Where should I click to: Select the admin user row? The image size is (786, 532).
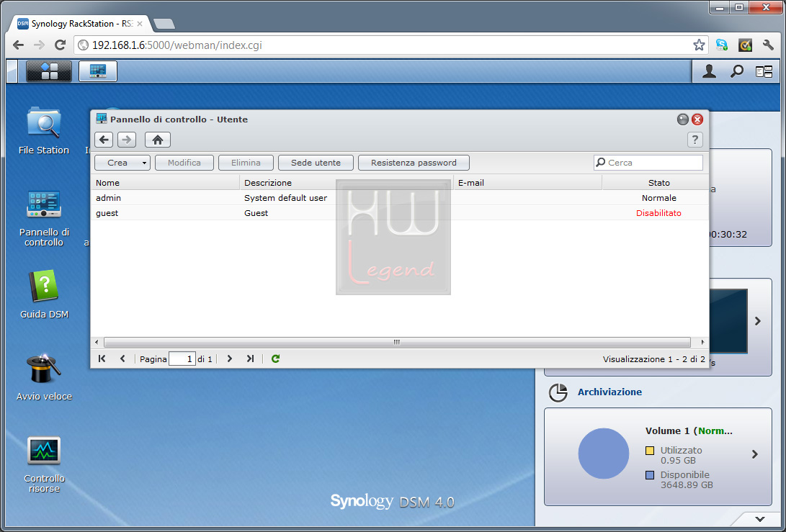coord(400,198)
